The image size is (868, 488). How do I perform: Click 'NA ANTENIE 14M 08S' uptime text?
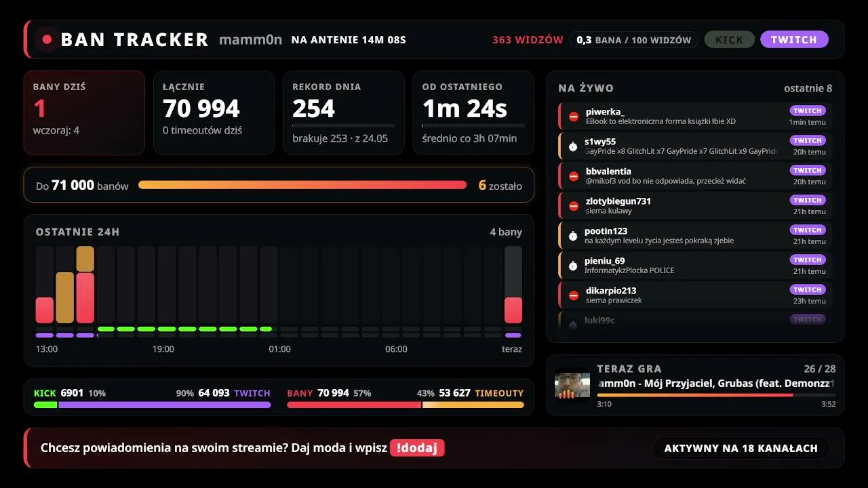pyautogui.click(x=349, y=39)
